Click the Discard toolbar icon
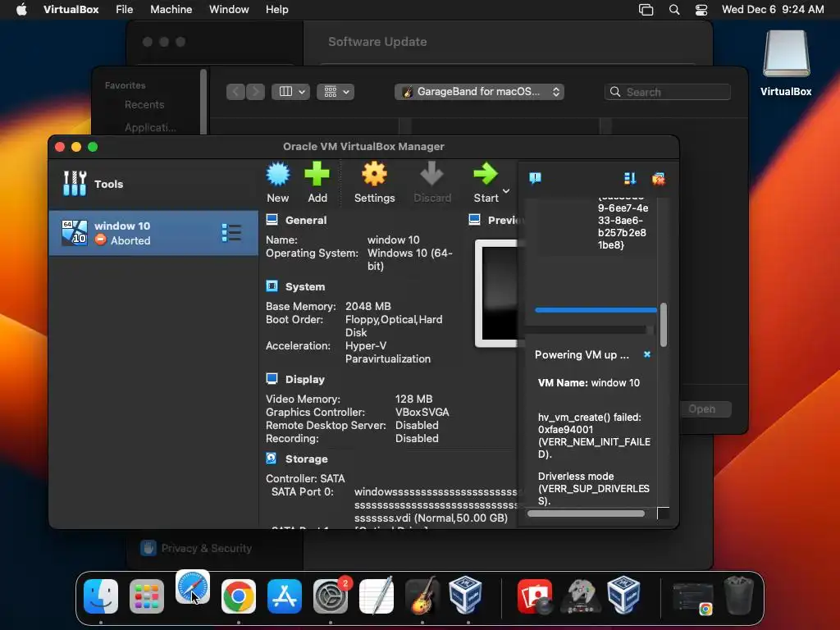Screen dimensions: 840x630 (x=431, y=174)
